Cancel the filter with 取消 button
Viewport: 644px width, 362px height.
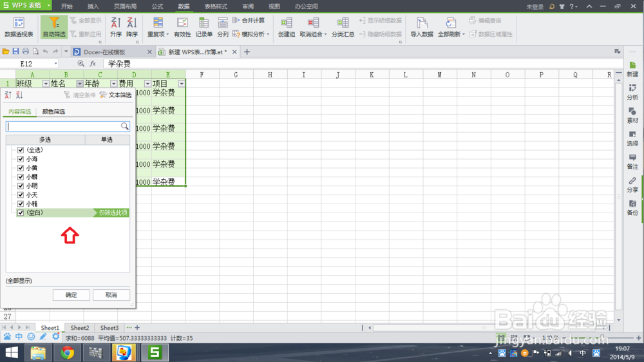[x=111, y=295]
